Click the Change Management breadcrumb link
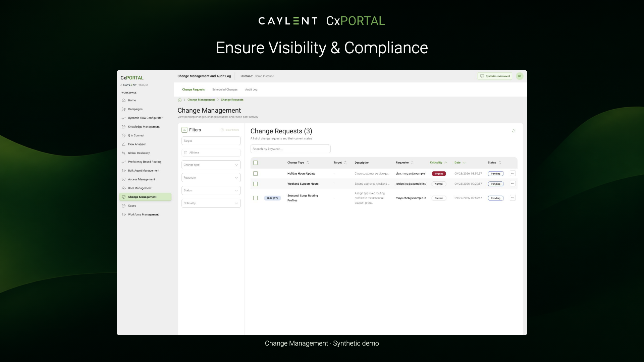 (201, 100)
